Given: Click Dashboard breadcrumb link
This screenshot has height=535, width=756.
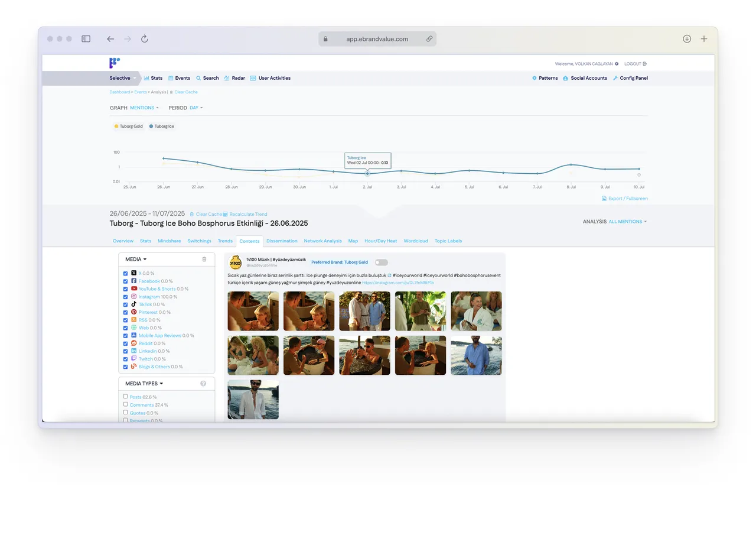Looking at the screenshot, I should 120,92.
